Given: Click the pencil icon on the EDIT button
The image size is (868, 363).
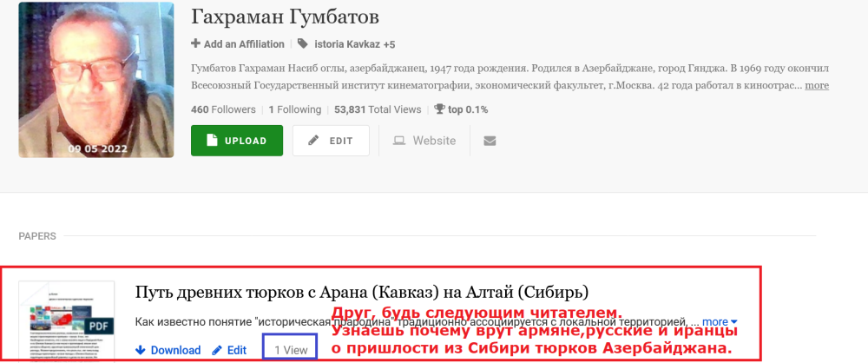Looking at the screenshot, I should pyautogui.click(x=314, y=141).
